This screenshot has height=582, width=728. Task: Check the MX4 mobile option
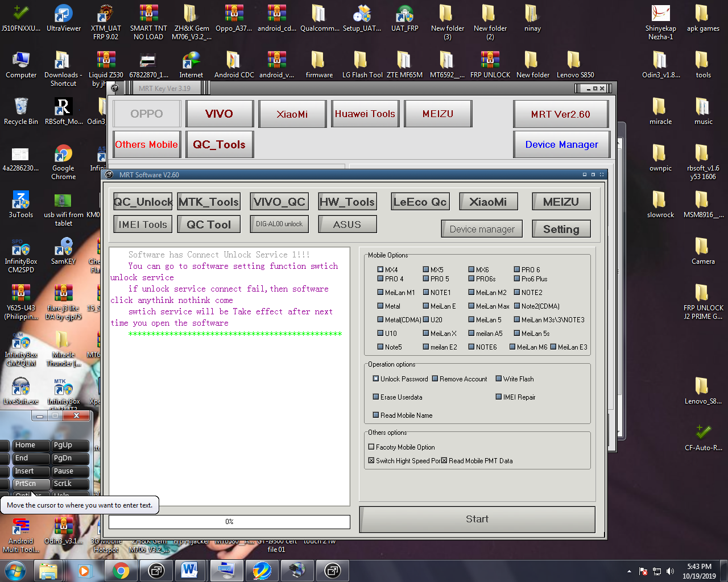(x=380, y=269)
